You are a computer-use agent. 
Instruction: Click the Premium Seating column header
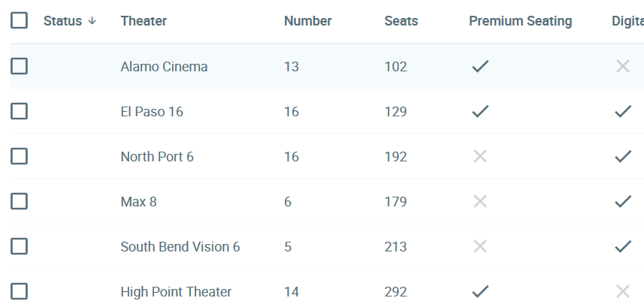pyautogui.click(x=520, y=21)
